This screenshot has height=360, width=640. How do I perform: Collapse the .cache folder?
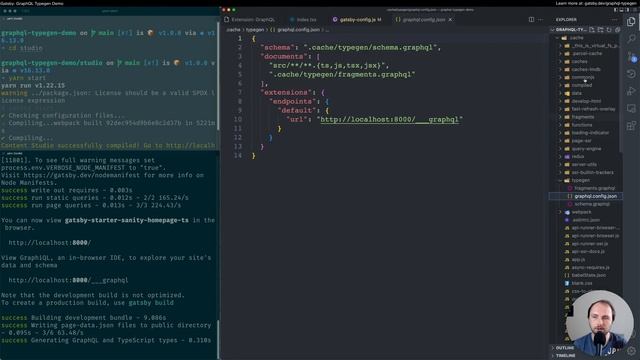point(576,38)
